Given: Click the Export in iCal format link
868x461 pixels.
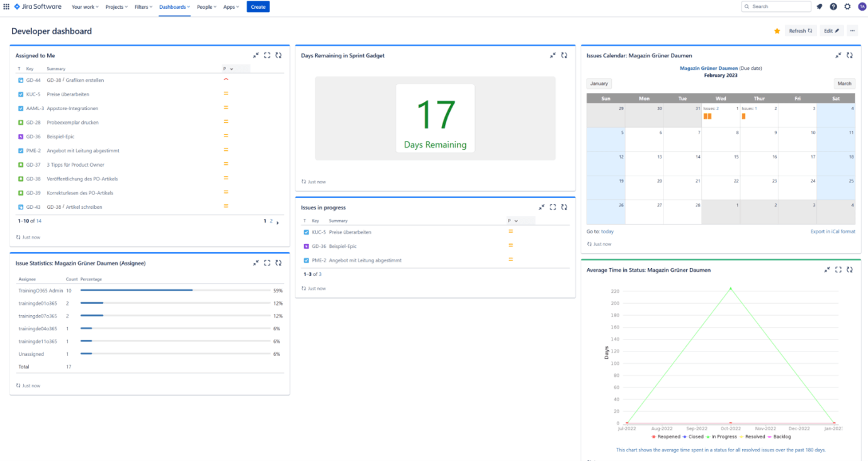Looking at the screenshot, I should (833, 231).
